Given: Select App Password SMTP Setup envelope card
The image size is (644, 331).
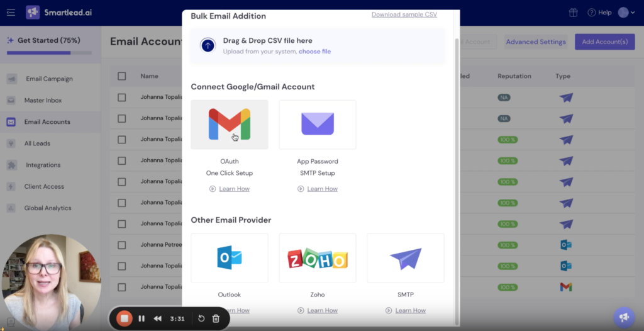Looking at the screenshot, I should click(318, 125).
